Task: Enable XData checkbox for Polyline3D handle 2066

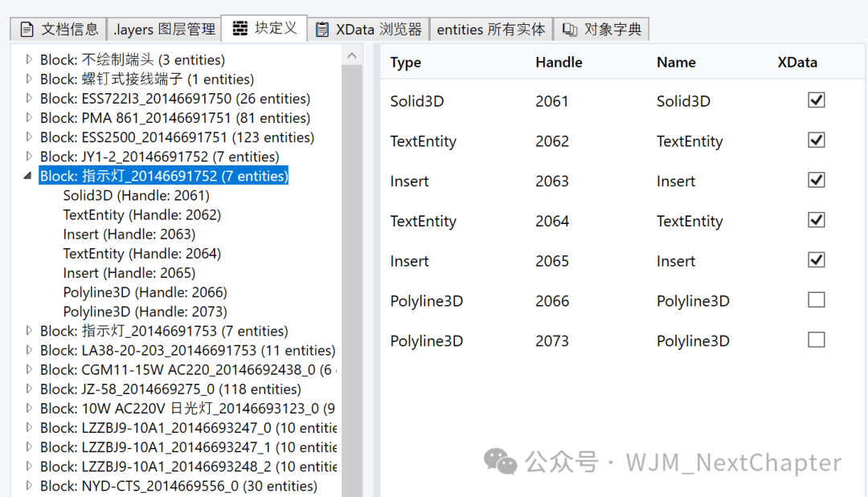Action: coord(816,300)
